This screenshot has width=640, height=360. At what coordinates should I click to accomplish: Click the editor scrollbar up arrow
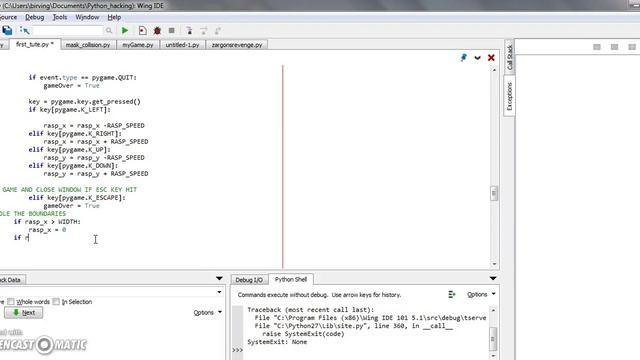494,70
